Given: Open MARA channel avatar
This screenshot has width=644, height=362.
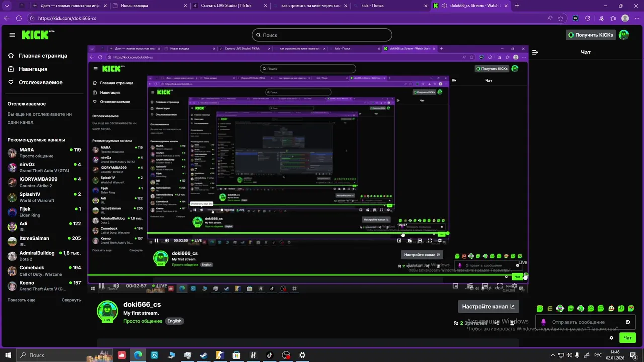Looking at the screenshot, I should (x=12, y=153).
